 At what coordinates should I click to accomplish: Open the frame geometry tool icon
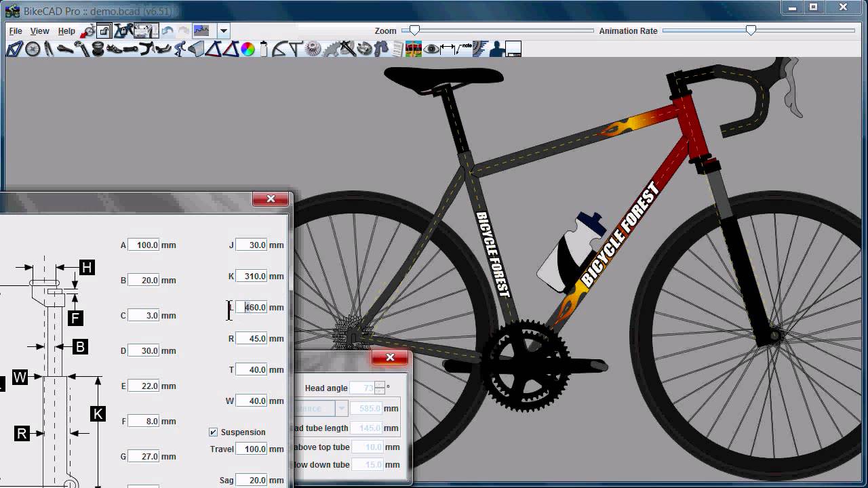point(14,49)
